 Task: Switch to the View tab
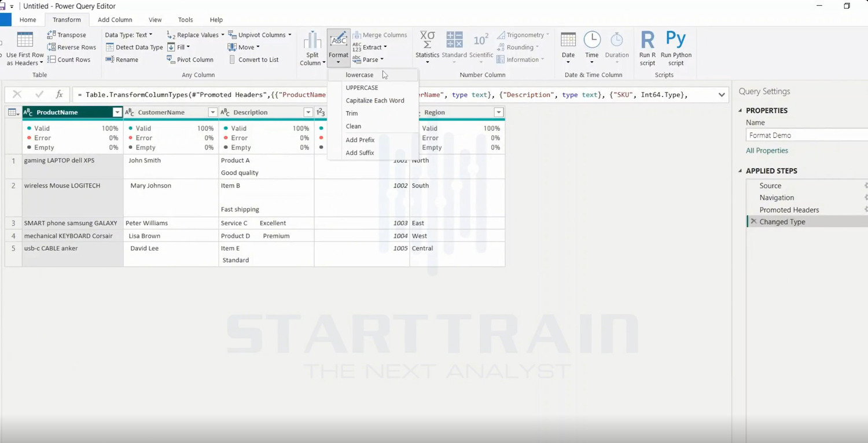pos(155,20)
